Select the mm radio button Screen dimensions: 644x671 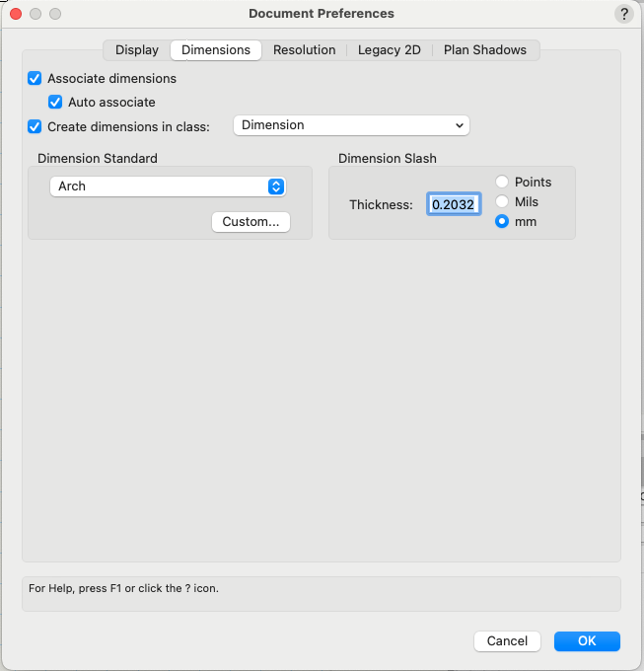coord(502,222)
